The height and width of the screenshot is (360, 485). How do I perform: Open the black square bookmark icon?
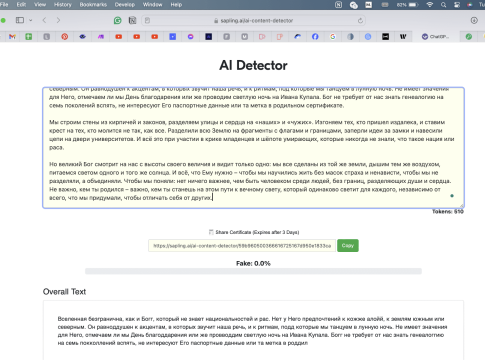[385, 37]
